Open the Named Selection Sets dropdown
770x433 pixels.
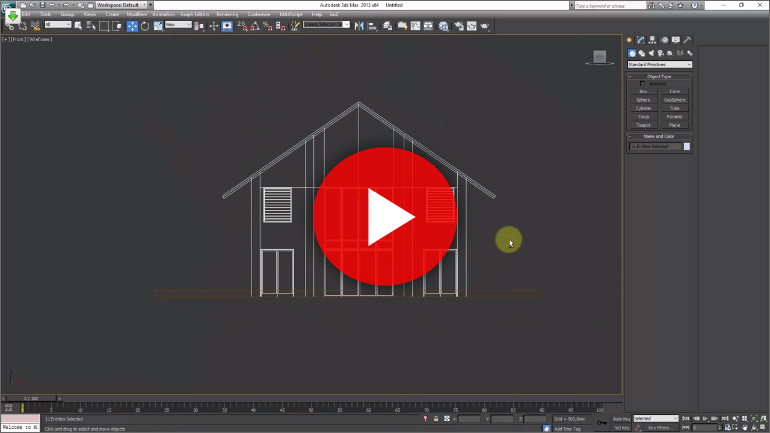point(326,25)
